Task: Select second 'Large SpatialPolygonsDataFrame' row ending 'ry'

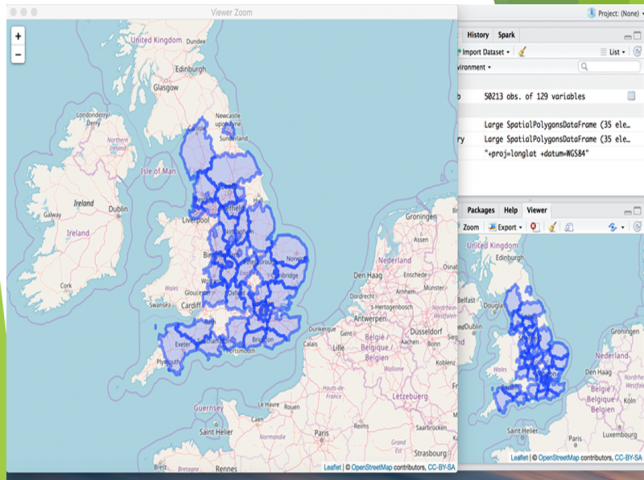Action: (x=550, y=139)
